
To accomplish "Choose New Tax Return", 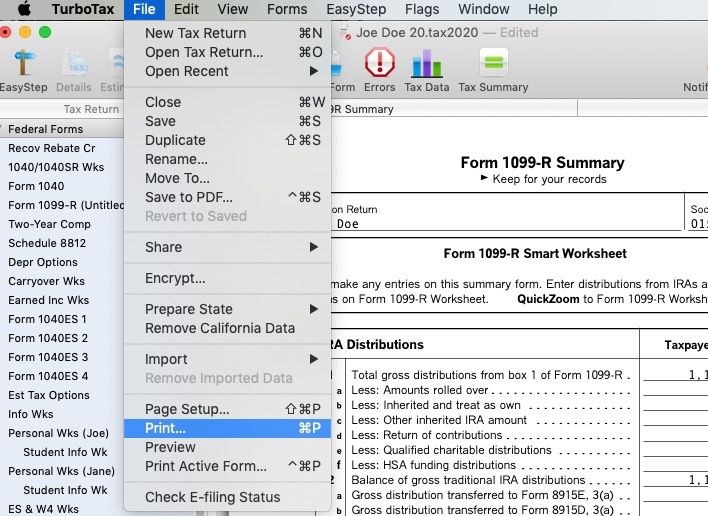I will pyautogui.click(x=228, y=33).
